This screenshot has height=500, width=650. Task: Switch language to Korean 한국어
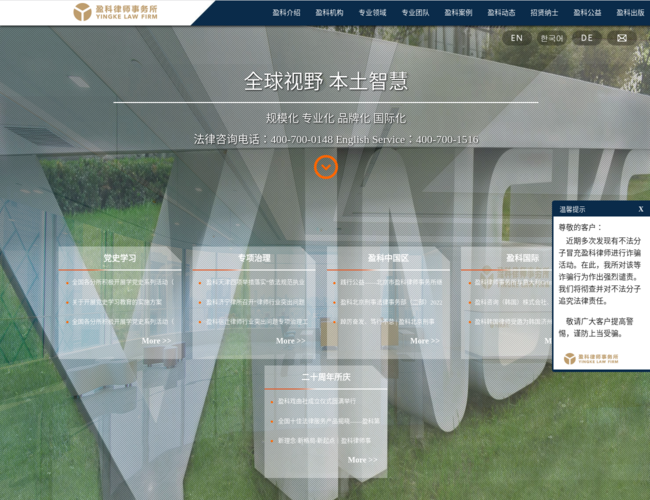pos(551,38)
